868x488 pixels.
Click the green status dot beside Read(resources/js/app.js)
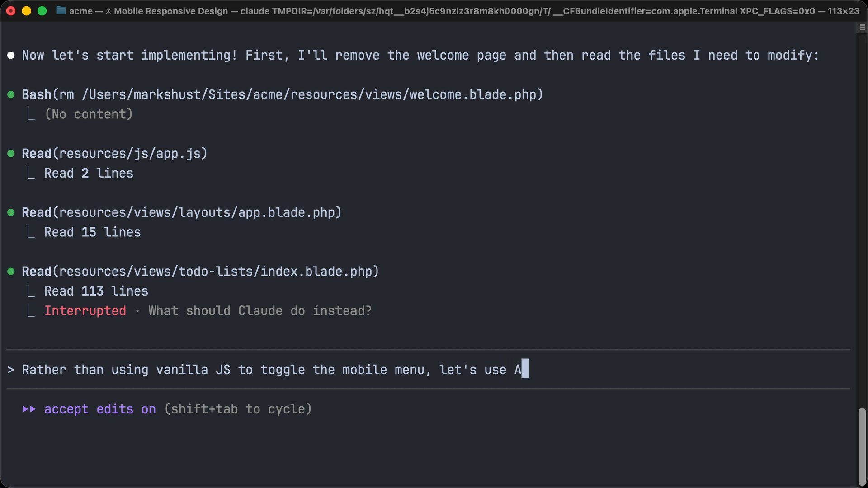(11, 154)
